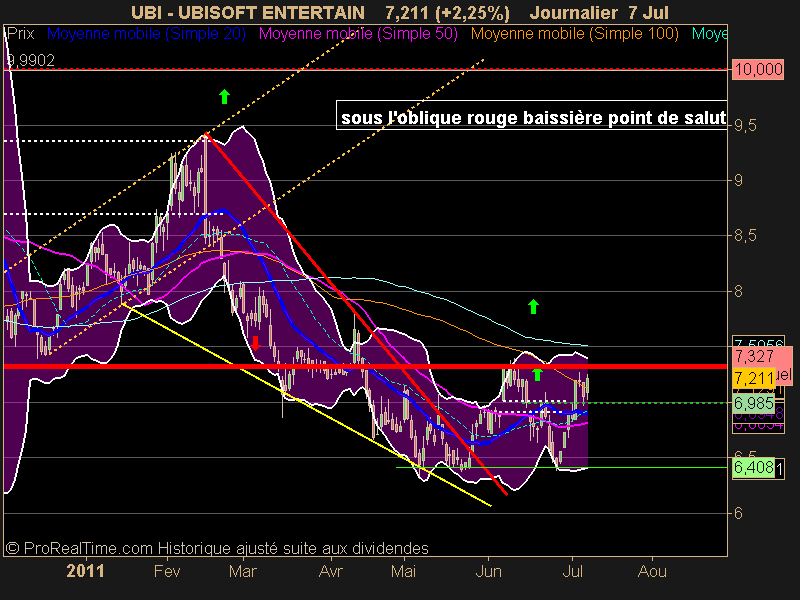Click the 6,408 green price tag
The image size is (800, 600).
pos(754,467)
